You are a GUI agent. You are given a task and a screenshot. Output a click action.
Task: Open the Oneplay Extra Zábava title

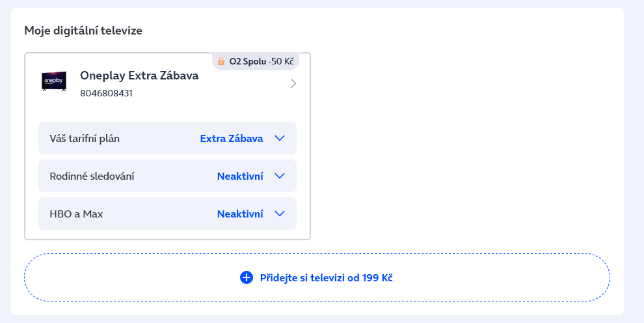click(x=139, y=76)
